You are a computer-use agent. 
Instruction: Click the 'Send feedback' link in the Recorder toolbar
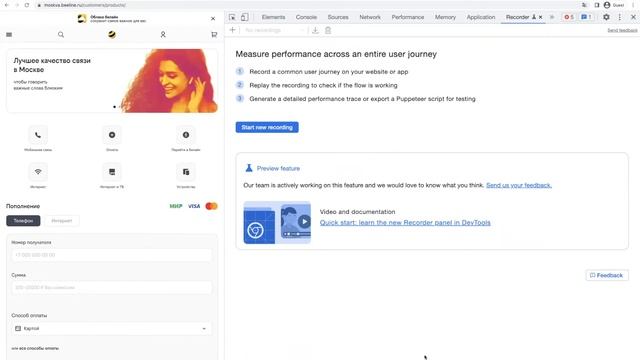click(x=622, y=31)
